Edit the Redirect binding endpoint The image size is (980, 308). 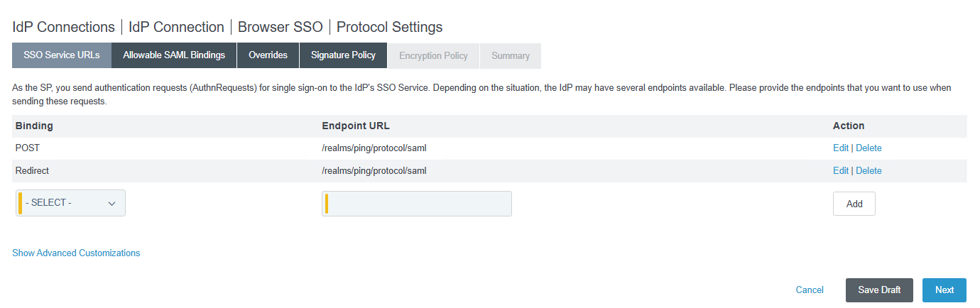click(x=840, y=170)
